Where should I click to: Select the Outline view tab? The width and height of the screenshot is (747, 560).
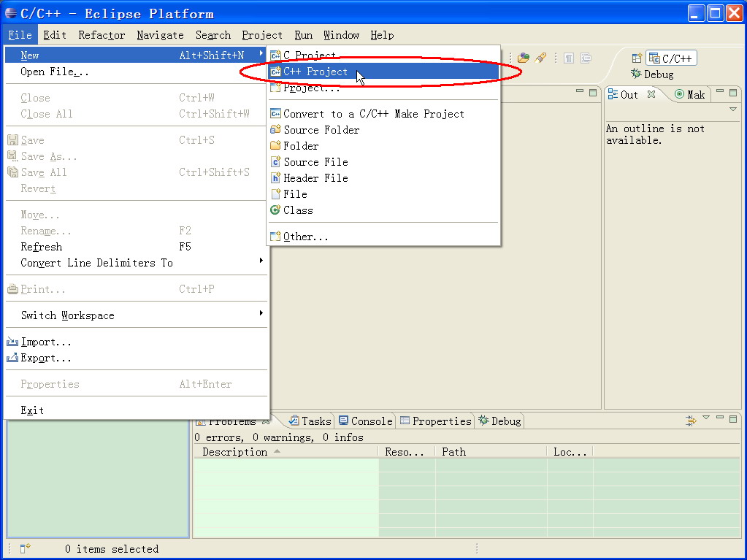coord(623,95)
